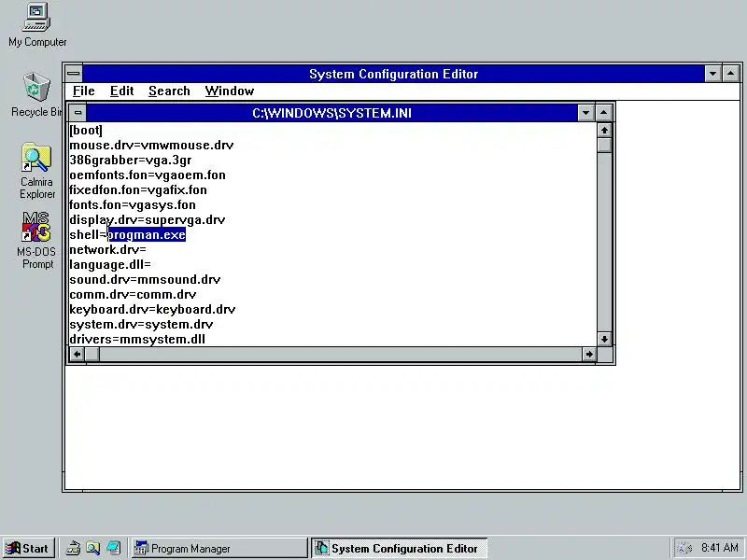747x560 pixels.
Task: Click the mouse.drv=vmwmouse.drv line
Action: tap(151, 146)
